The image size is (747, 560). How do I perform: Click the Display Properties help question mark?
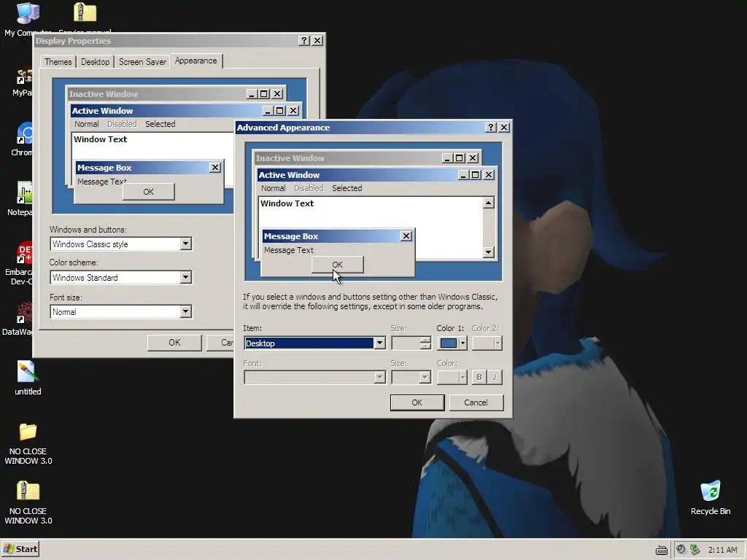(x=304, y=41)
